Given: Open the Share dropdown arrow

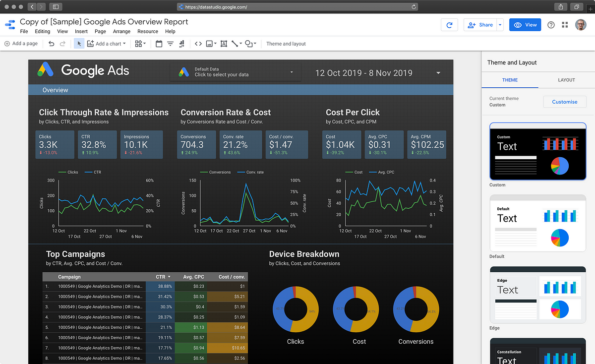Looking at the screenshot, I should pyautogui.click(x=500, y=25).
